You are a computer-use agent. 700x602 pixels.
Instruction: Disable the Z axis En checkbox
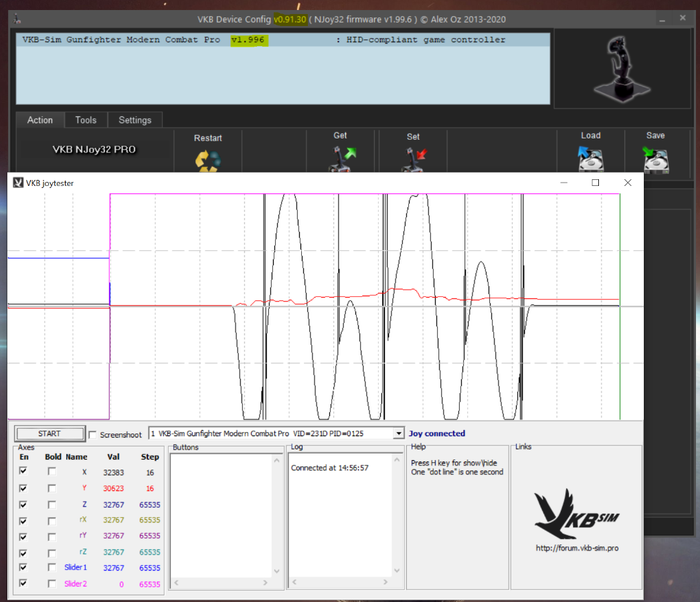23,505
